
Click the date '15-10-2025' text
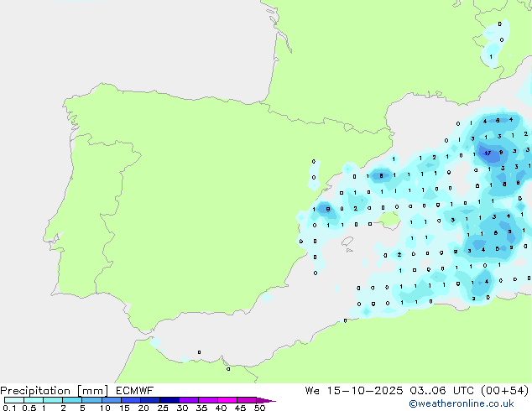pos(365,390)
